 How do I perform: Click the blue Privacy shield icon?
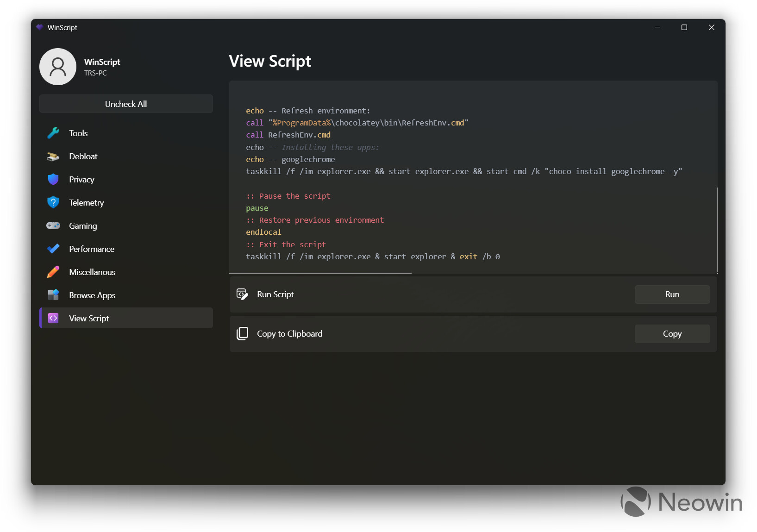point(53,180)
